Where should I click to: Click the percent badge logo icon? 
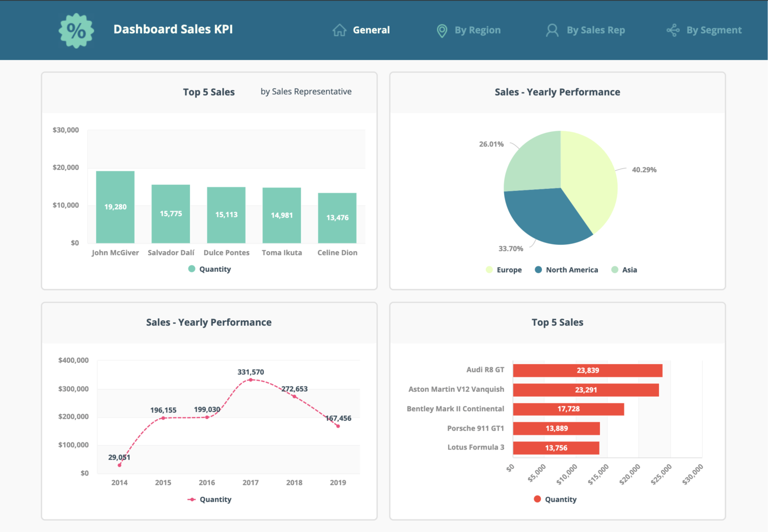(76, 30)
